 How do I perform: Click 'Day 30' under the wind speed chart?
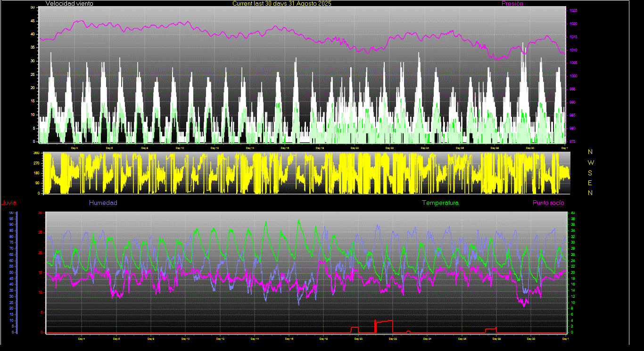click(x=530, y=148)
